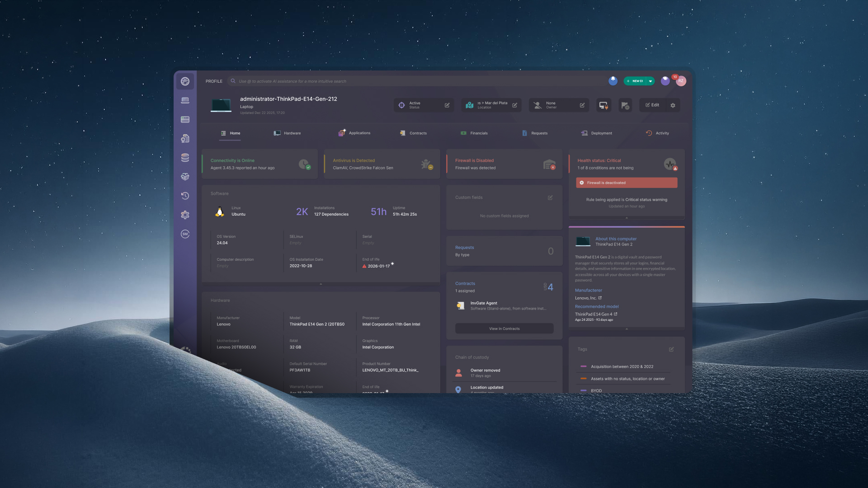The width and height of the screenshot is (868, 488).
Task: Open the dashboard gauge icon in sidebar
Action: pyautogui.click(x=185, y=81)
